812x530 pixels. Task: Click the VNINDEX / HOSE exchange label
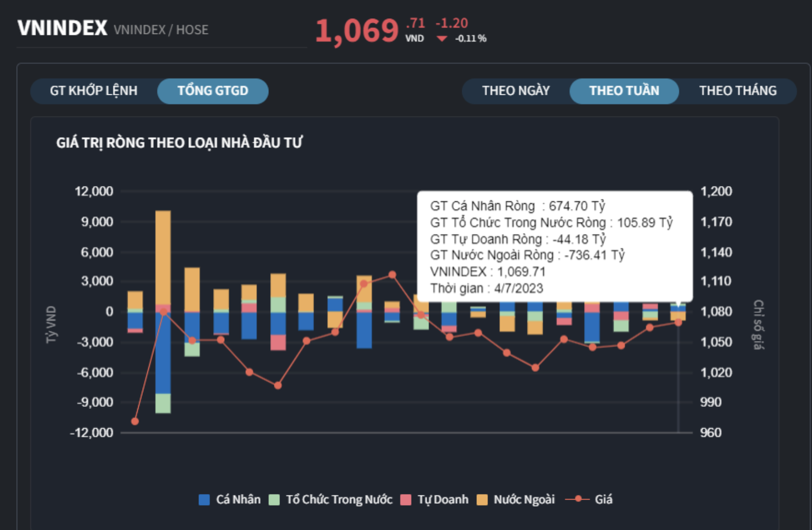click(x=161, y=30)
